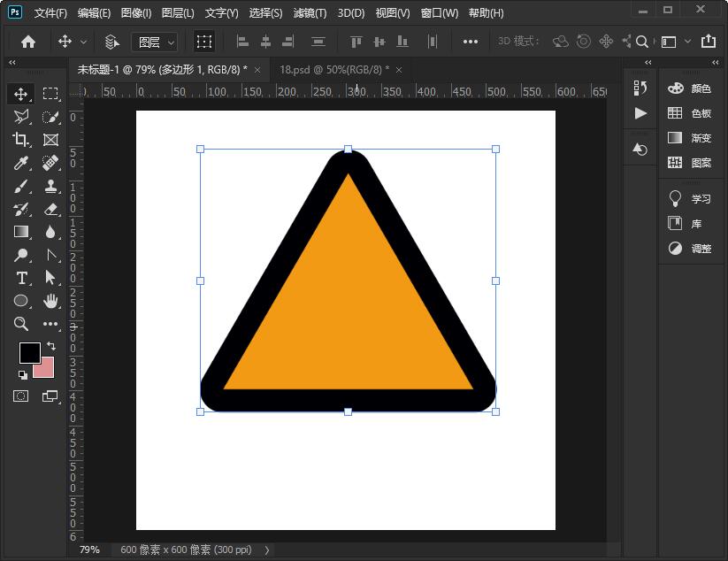Click the Zoom tool in toolbox
Image resolution: width=728 pixels, height=561 pixels.
(x=21, y=324)
